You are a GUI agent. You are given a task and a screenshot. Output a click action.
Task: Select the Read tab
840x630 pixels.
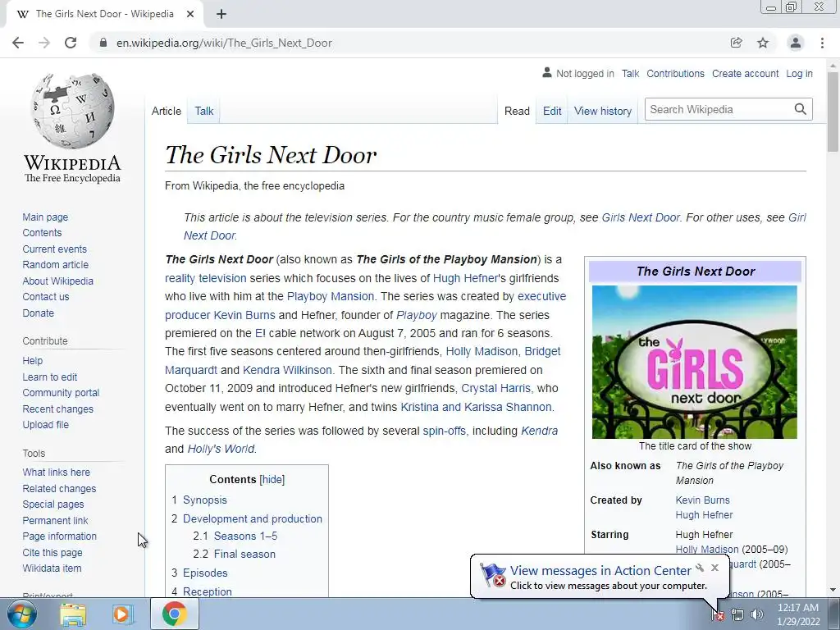tap(517, 111)
